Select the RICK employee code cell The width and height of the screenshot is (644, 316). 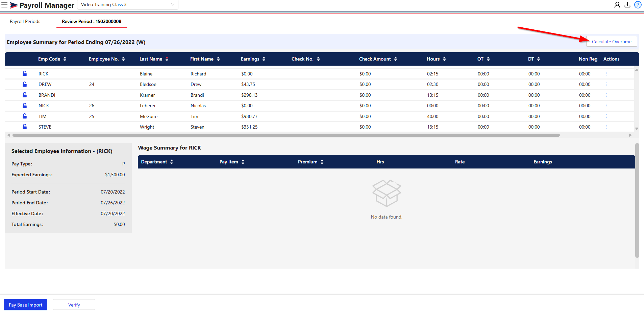(44, 74)
